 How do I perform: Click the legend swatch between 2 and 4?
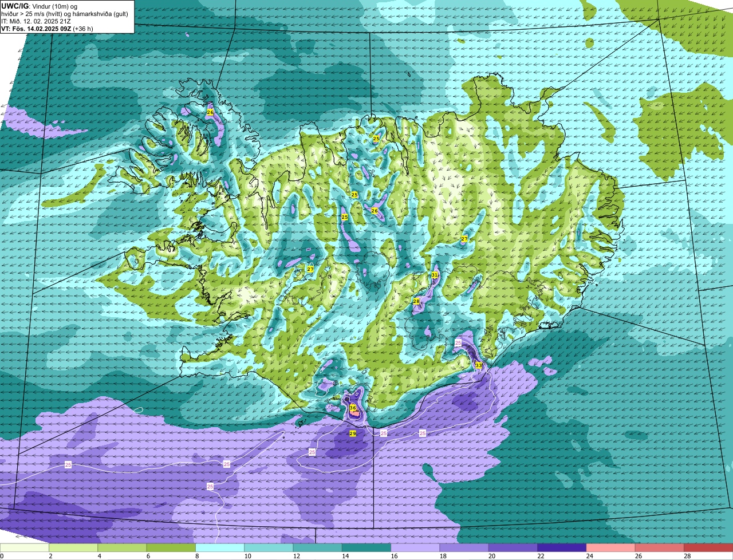click(73, 547)
